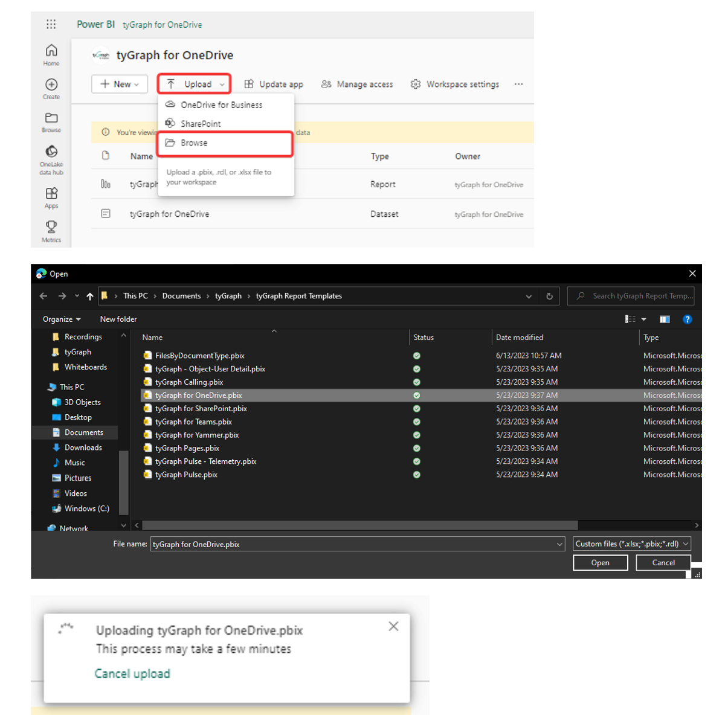The height and width of the screenshot is (715, 728).
Task: Go to Home in Power BI sidebar
Action: coord(51,54)
